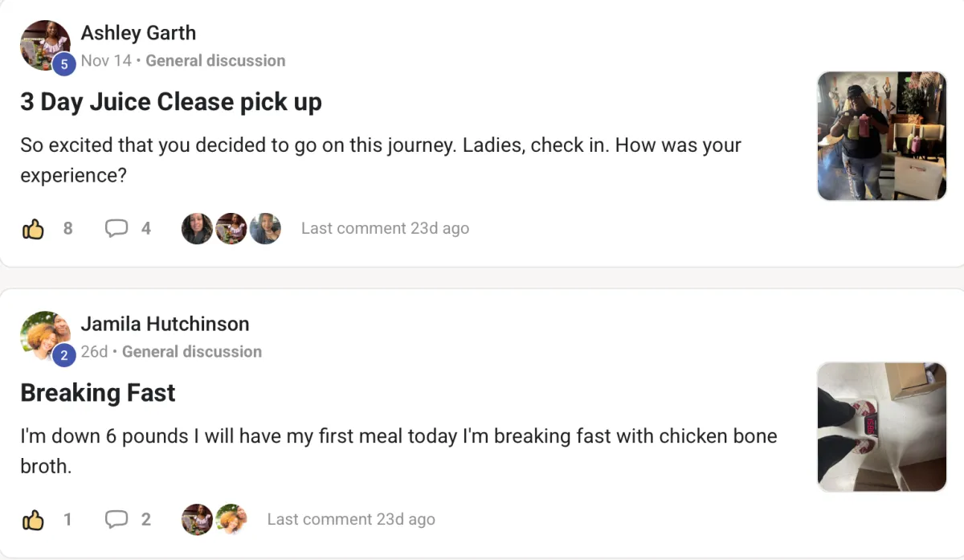This screenshot has width=964, height=560.
Task: Open General discussion category on Ashley's post
Action: pos(215,60)
